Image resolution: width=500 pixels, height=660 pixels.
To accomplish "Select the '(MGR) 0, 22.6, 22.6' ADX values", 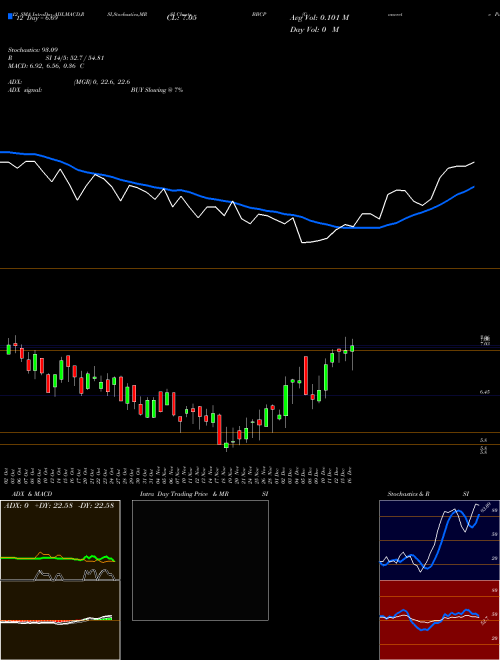I will 102,82.
